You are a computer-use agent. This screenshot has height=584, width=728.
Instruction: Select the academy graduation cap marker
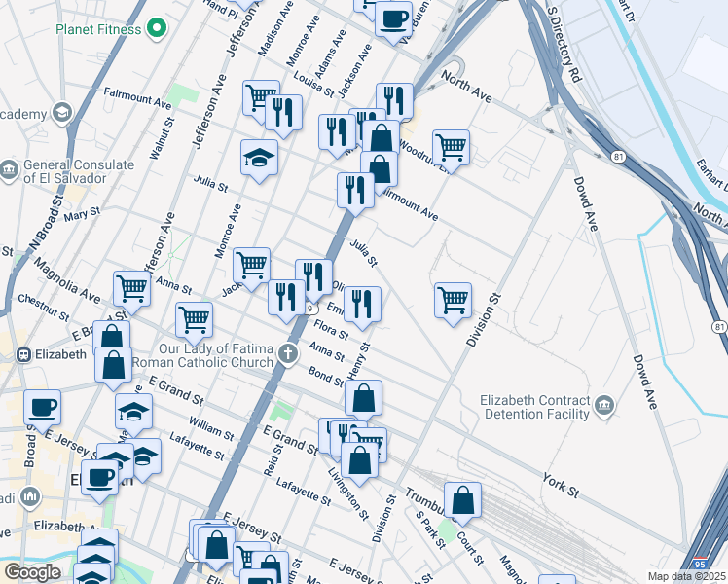pyautogui.click(x=62, y=113)
